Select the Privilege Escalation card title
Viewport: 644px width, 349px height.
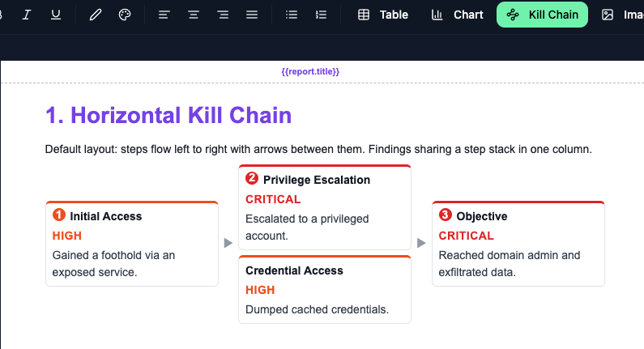coord(317,180)
